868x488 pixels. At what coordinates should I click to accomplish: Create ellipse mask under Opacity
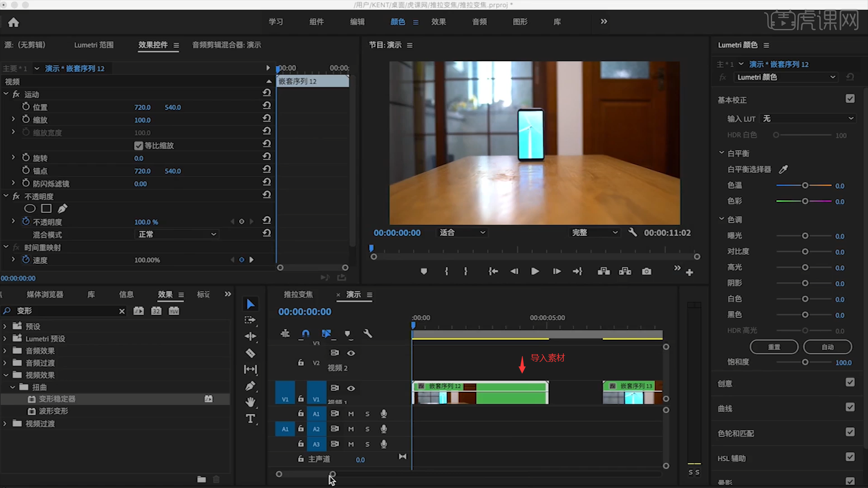(30, 208)
